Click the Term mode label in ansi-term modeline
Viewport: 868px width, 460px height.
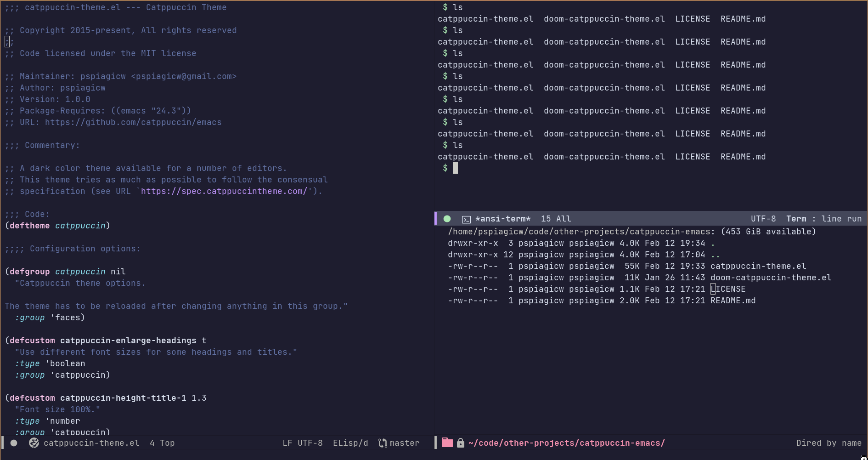click(796, 219)
